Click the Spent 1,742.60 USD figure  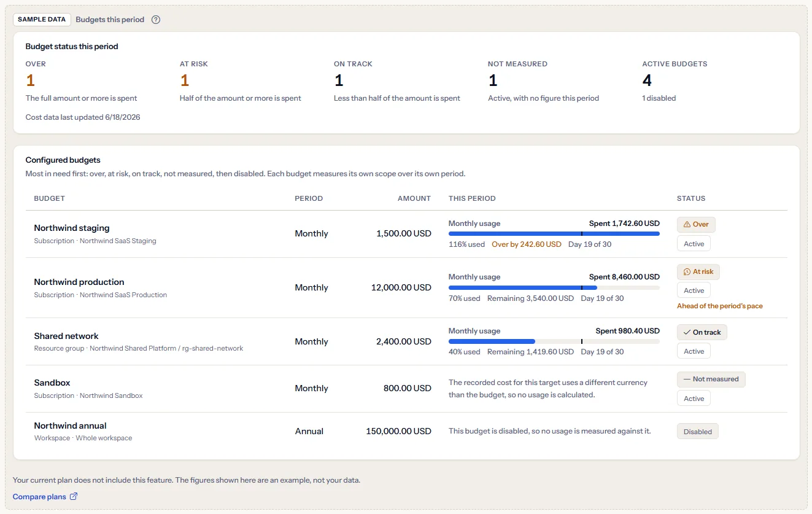click(624, 224)
